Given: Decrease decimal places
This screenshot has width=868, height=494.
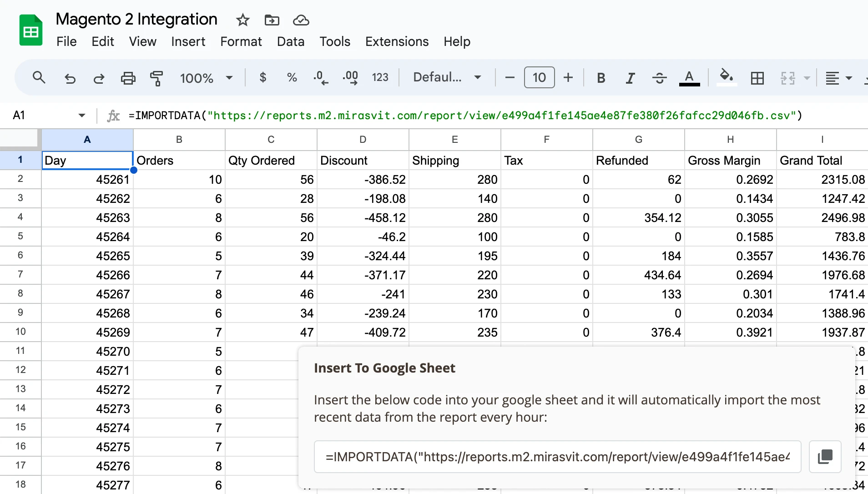Looking at the screenshot, I should [321, 77].
